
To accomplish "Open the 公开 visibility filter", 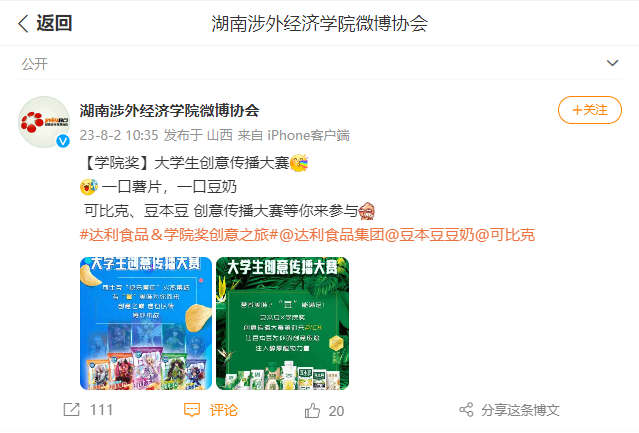I will coord(35,64).
